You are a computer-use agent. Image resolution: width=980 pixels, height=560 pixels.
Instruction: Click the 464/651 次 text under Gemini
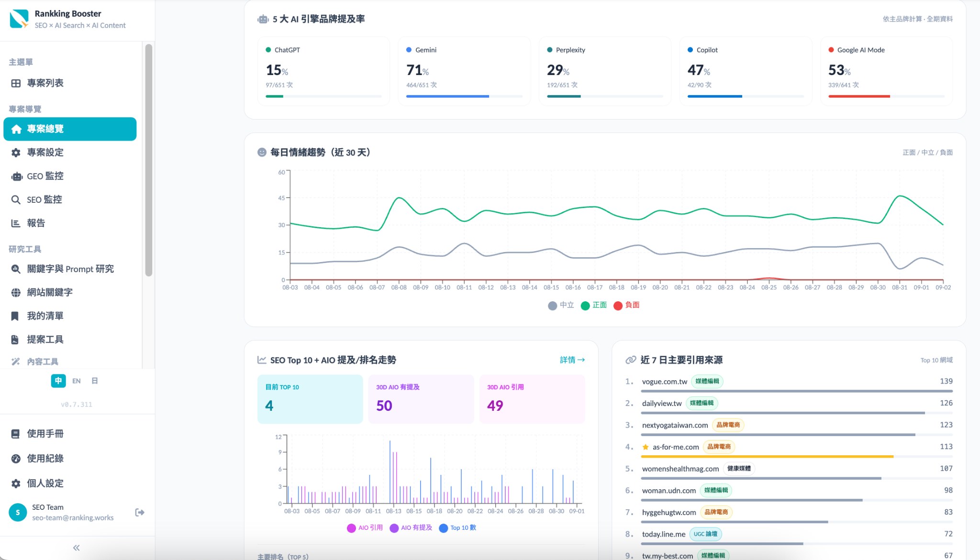tap(422, 85)
